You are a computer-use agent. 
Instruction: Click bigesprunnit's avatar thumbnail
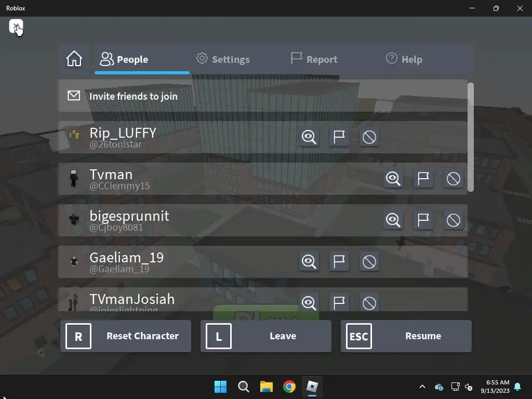(74, 219)
